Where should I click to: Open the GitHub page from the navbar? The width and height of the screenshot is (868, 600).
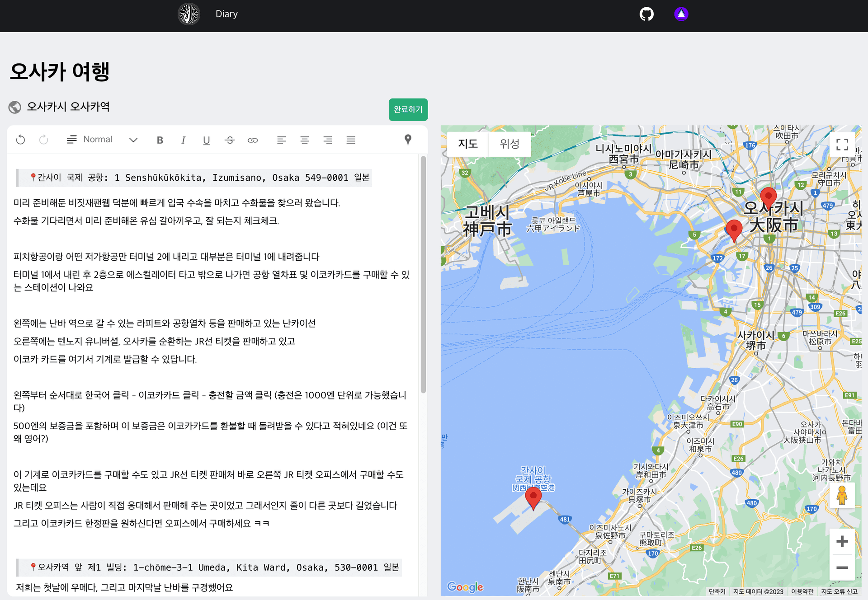(x=646, y=14)
